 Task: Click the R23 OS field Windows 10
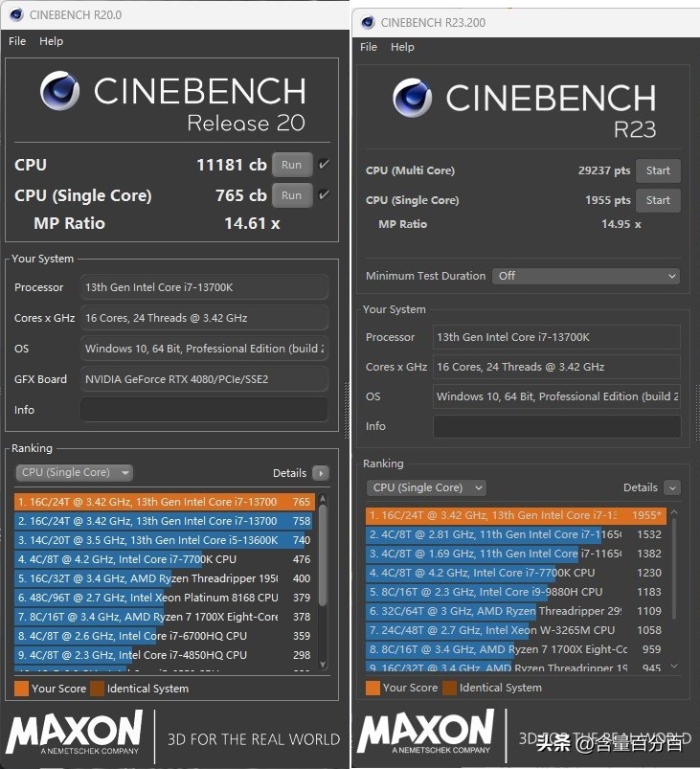coord(556,396)
